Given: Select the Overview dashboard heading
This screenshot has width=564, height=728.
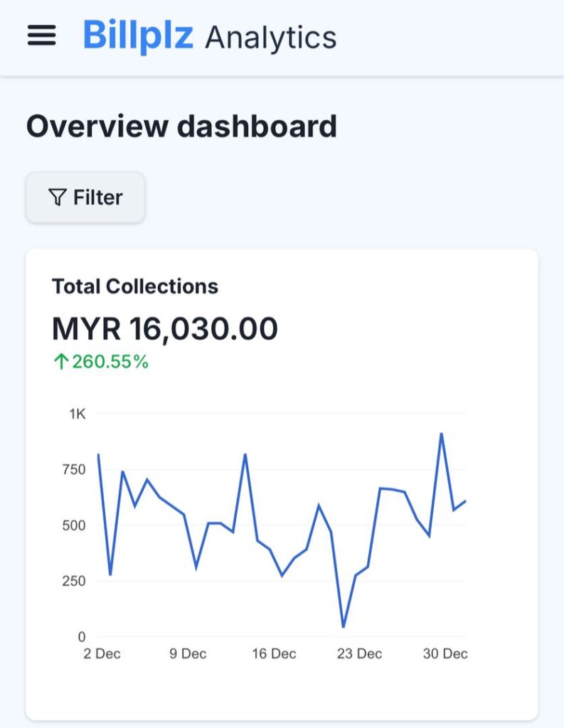Looking at the screenshot, I should (181, 127).
